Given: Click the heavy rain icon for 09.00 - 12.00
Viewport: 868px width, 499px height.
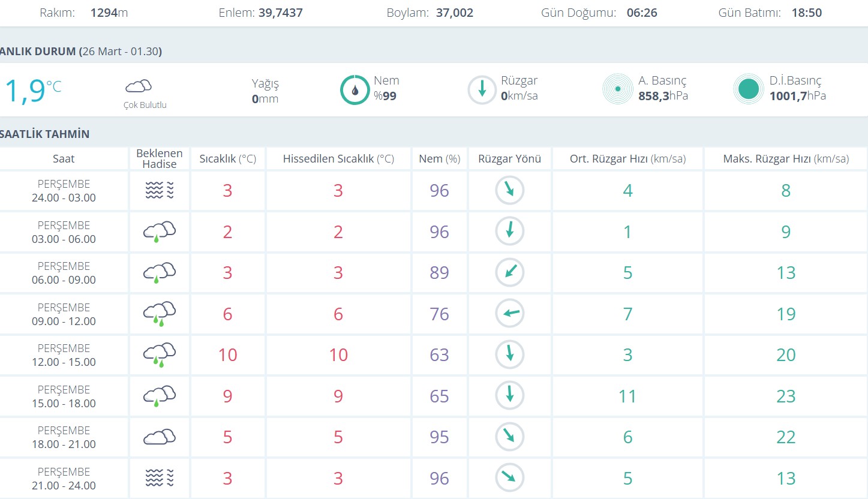Looking at the screenshot, I should pos(160,314).
